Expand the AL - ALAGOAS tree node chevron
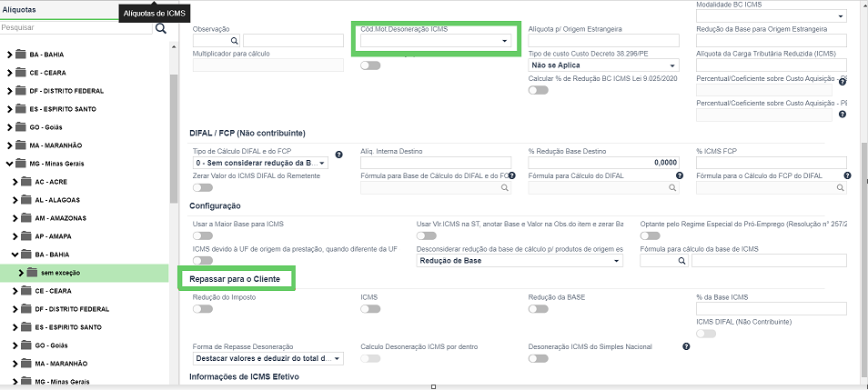Viewport: 868px width, 390px height. pyautogui.click(x=15, y=200)
